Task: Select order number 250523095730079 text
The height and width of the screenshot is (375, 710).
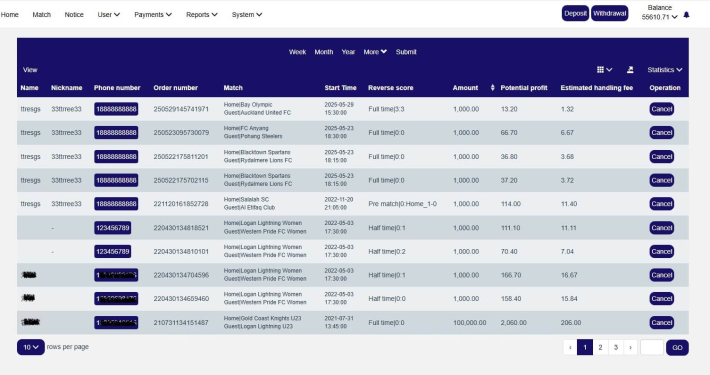Action: [x=181, y=133]
